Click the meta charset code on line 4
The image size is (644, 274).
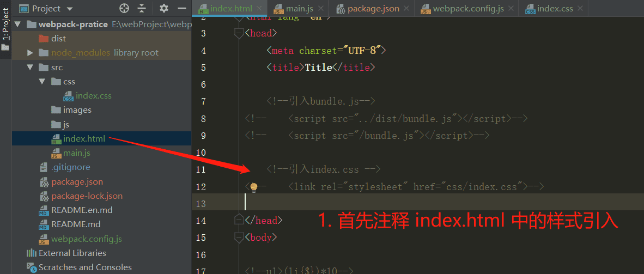[x=326, y=51]
